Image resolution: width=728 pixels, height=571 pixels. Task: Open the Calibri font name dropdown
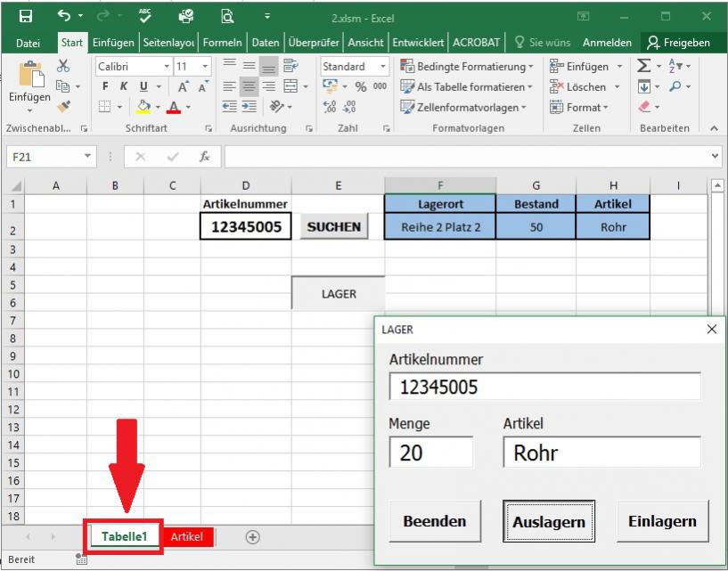coord(167,67)
